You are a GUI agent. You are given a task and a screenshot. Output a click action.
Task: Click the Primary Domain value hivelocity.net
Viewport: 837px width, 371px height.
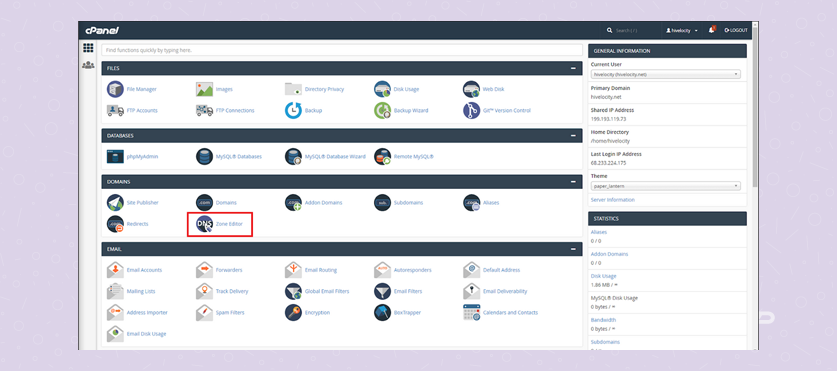(x=606, y=97)
